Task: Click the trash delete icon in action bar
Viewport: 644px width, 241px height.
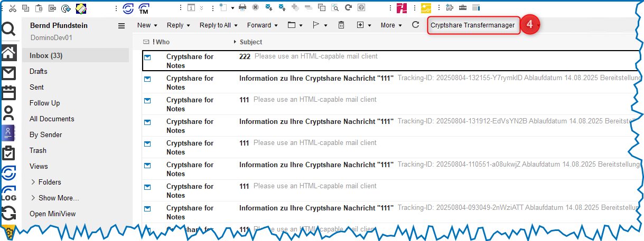Action: pos(341,25)
